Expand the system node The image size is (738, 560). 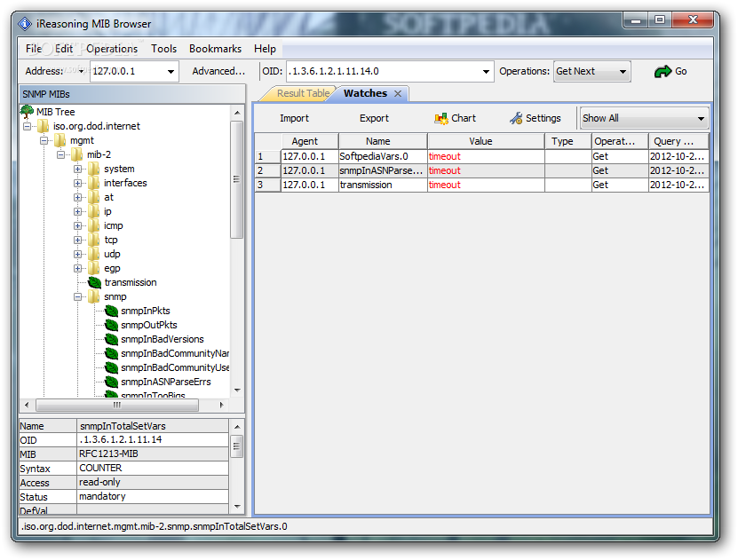click(x=77, y=169)
